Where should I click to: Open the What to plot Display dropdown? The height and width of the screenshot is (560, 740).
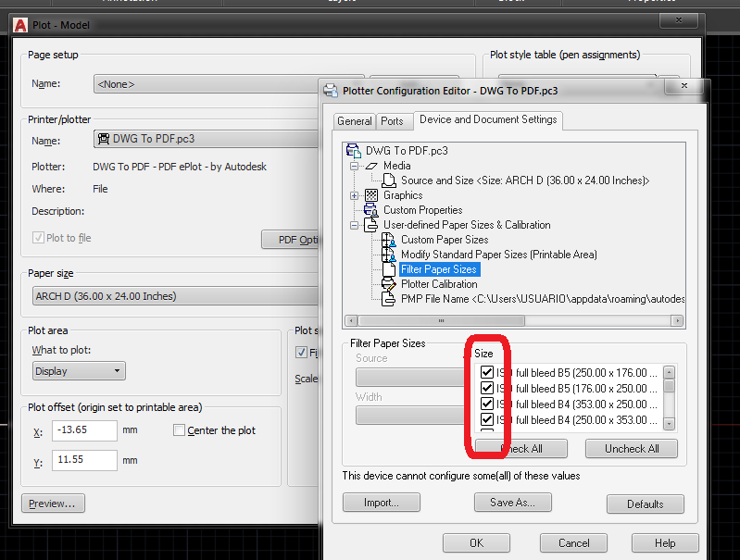tap(79, 371)
